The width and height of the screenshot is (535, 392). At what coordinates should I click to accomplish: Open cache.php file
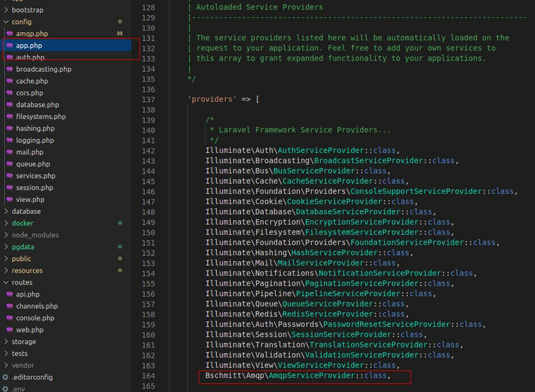[x=31, y=81]
